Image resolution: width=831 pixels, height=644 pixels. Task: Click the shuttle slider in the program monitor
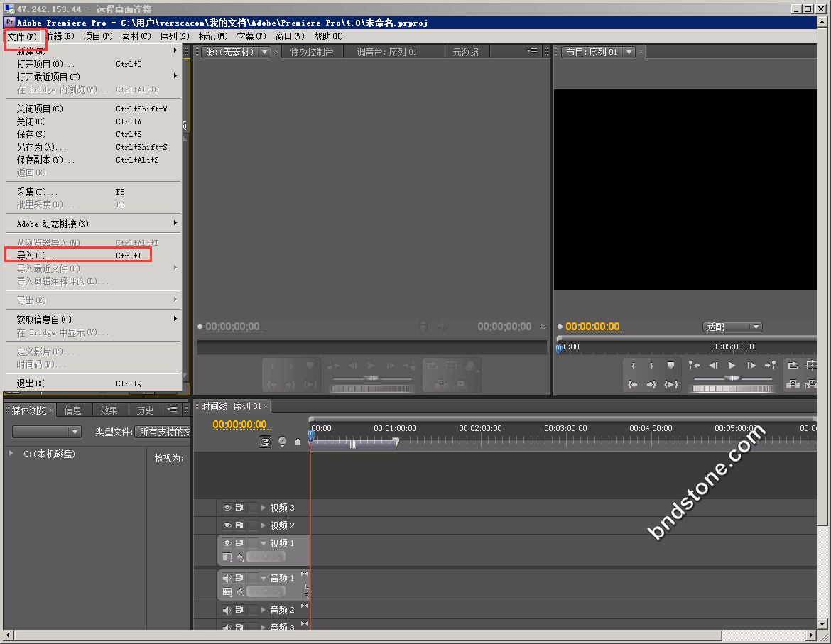732,378
